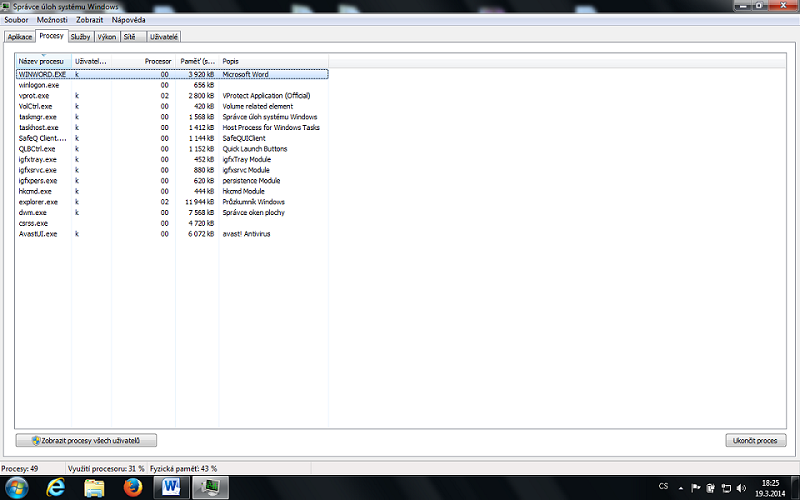Click the Task Manager taskbar icon
The image size is (800, 500).
(x=210, y=487)
